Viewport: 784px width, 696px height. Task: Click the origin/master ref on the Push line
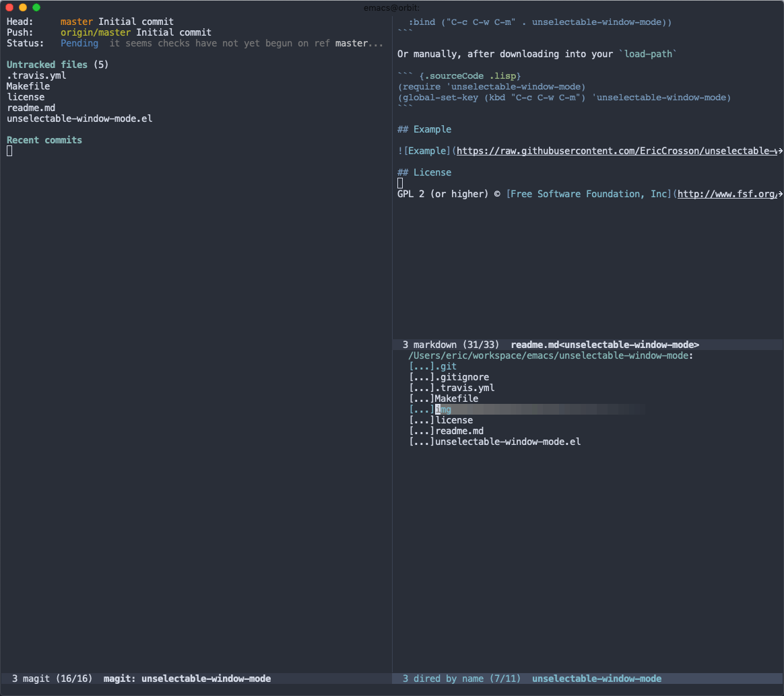(x=96, y=32)
